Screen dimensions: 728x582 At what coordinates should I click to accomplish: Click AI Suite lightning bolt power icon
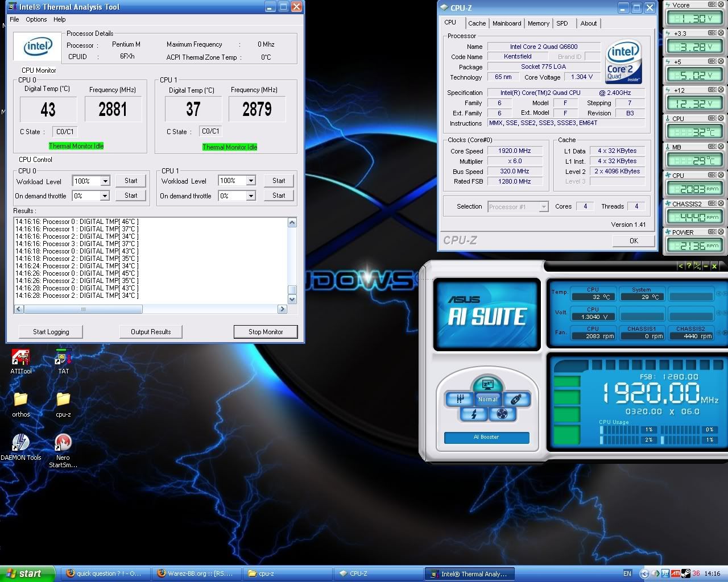coord(474,414)
